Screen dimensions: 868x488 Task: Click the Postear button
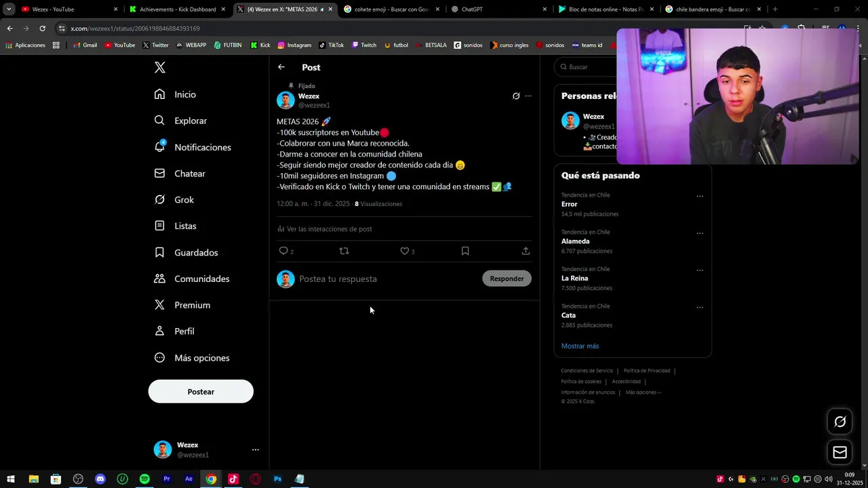[x=201, y=392]
